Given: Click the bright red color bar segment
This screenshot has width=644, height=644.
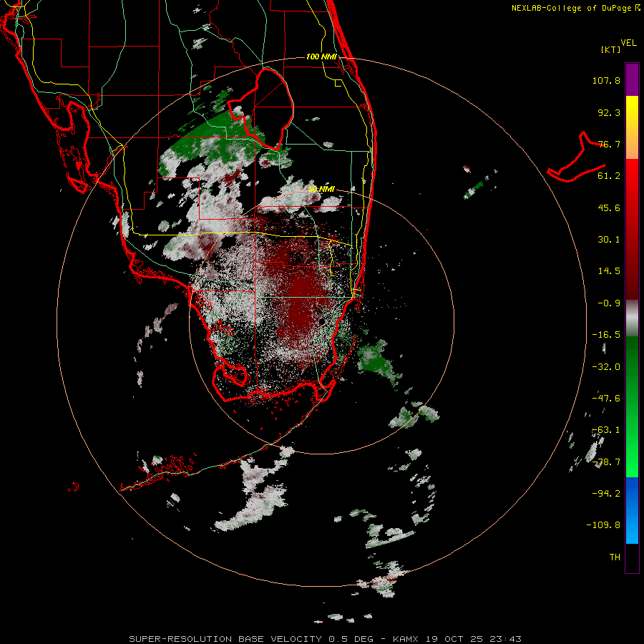Looking at the screenshot, I should pos(632,176).
